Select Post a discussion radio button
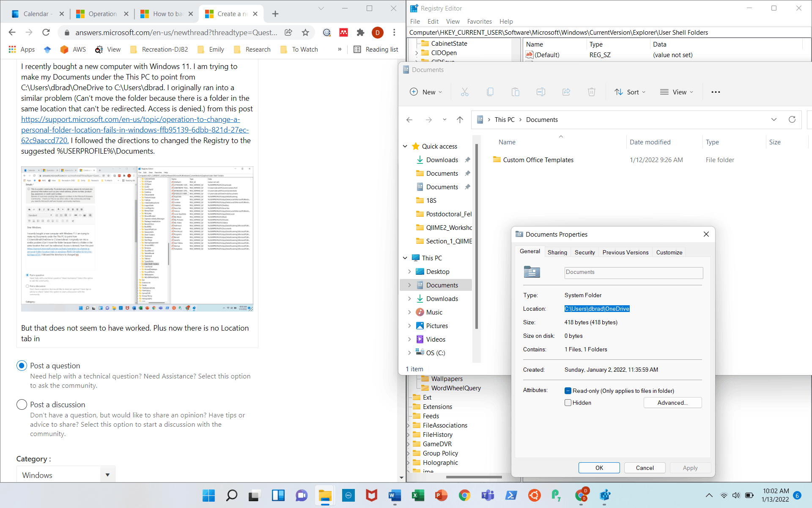Screen dimensions: 812x508 [x=22, y=405]
